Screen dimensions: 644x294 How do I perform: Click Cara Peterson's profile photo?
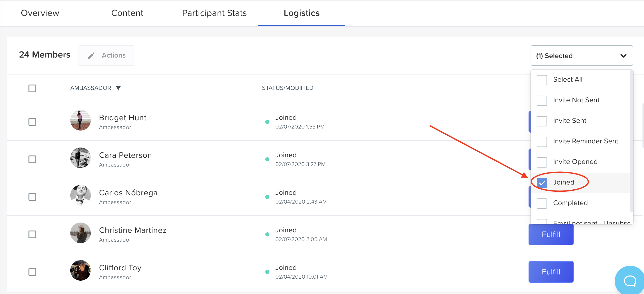pos(80,158)
